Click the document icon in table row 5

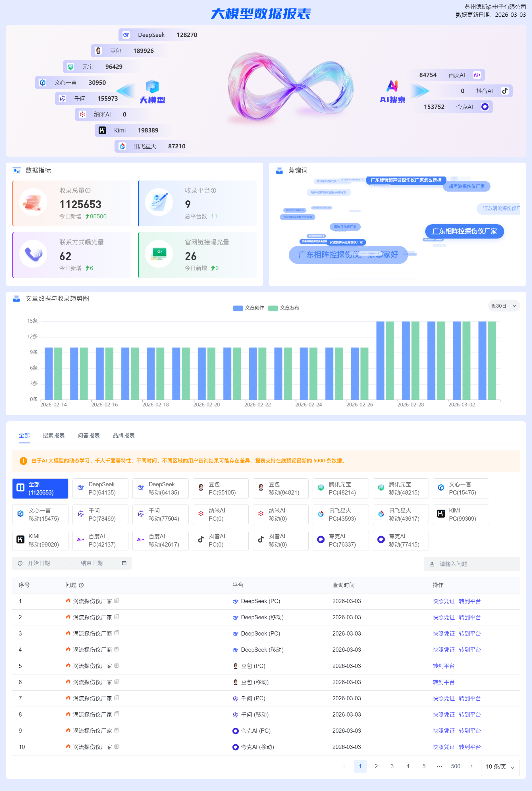click(x=117, y=665)
